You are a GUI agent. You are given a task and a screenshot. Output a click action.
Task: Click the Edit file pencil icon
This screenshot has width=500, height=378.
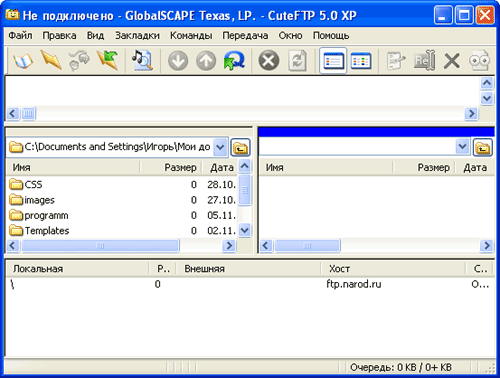396,61
